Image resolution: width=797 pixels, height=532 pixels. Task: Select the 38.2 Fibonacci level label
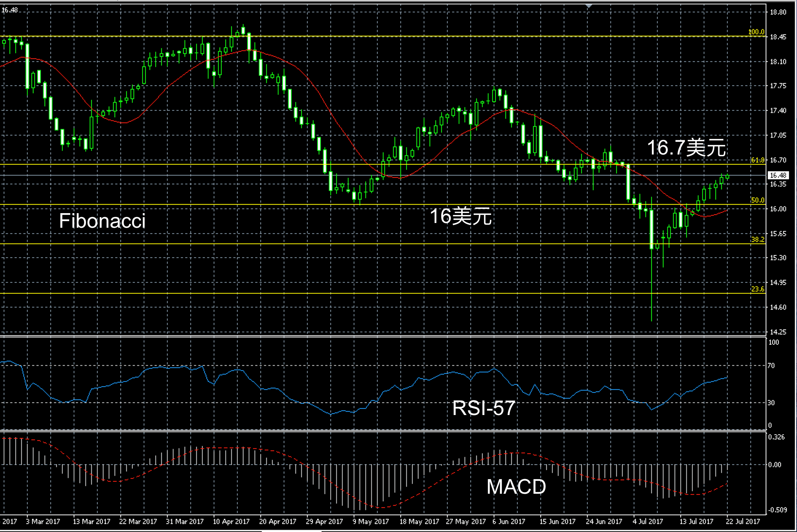[758, 239]
